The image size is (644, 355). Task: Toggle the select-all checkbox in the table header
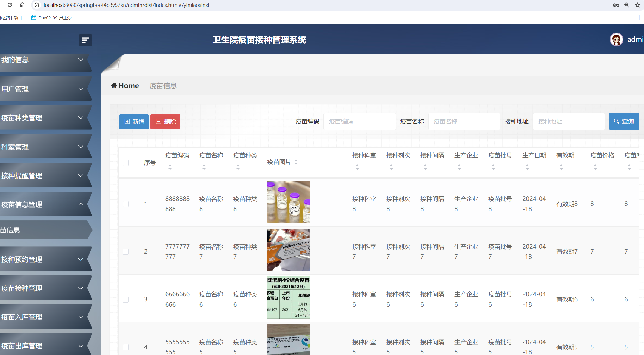tap(125, 163)
